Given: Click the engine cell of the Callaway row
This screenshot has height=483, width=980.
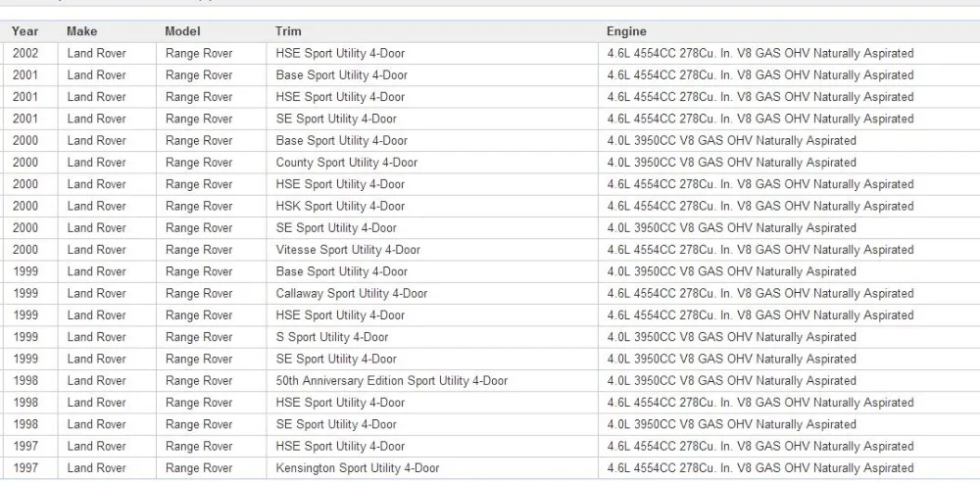Looking at the screenshot, I should point(760,293).
